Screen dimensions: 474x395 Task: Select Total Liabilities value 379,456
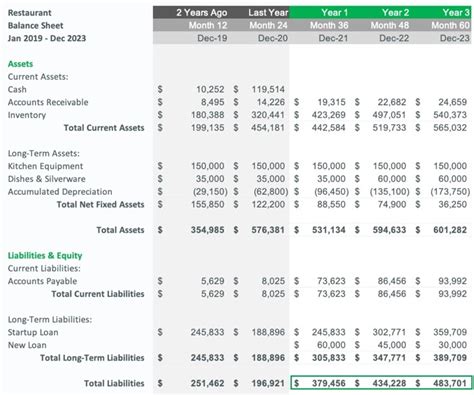tap(329, 383)
